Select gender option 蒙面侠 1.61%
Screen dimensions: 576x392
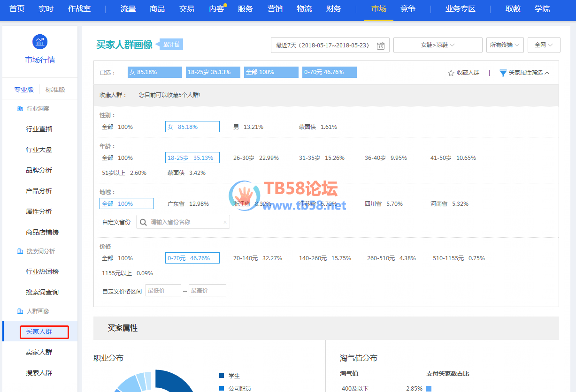tap(318, 127)
